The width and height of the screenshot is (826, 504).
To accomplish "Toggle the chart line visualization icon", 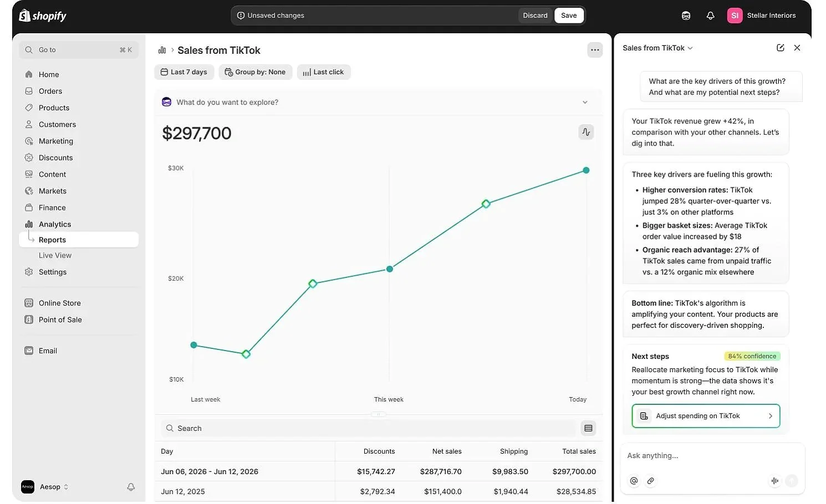I will [586, 132].
